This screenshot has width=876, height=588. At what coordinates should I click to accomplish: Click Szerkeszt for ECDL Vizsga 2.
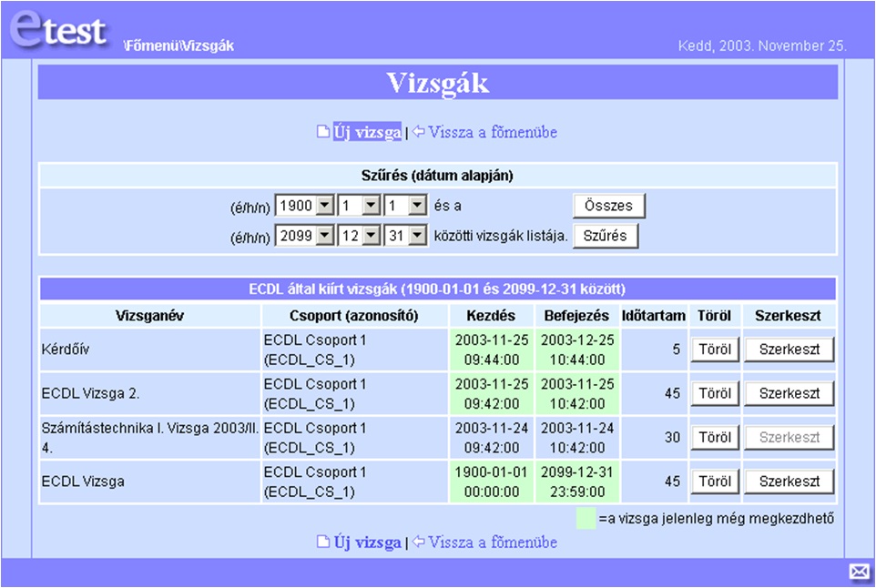(x=789, y=394)
